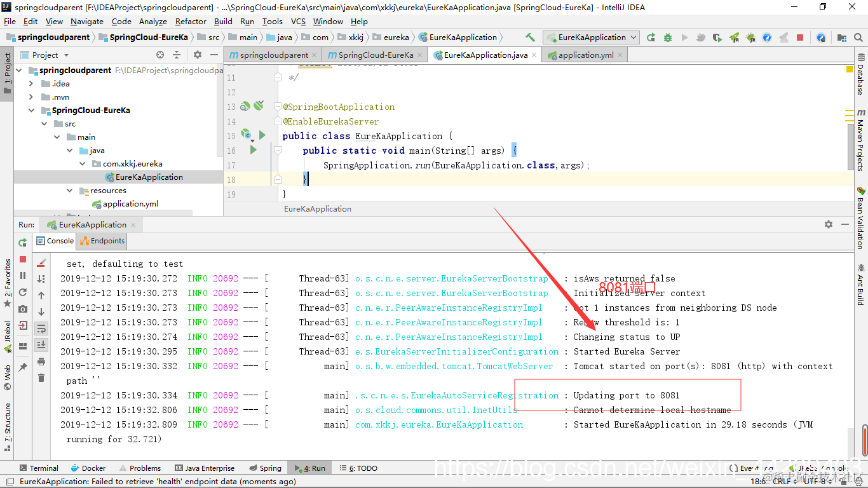This screenshot has width=868, height=488.
Task: Open Maven Projects side panel
Action: pyautogui.click(x=861, y=141)
